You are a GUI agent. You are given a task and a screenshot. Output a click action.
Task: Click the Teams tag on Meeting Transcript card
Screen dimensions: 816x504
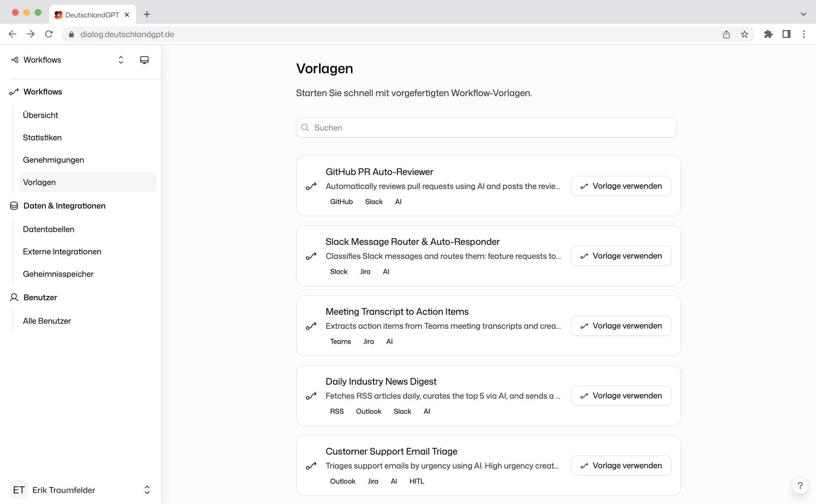coord(340,341)
